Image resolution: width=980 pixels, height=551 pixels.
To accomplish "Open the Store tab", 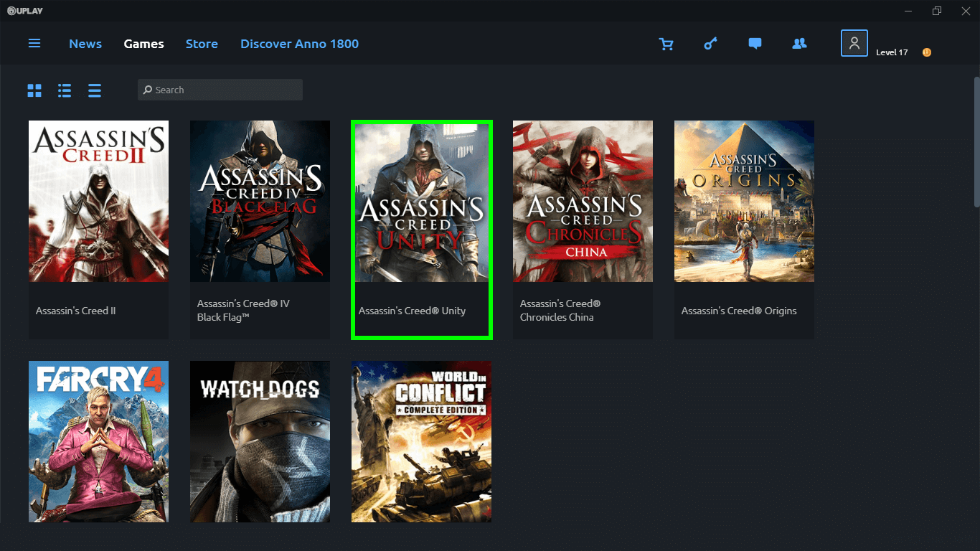I will (x=202, y=44).
